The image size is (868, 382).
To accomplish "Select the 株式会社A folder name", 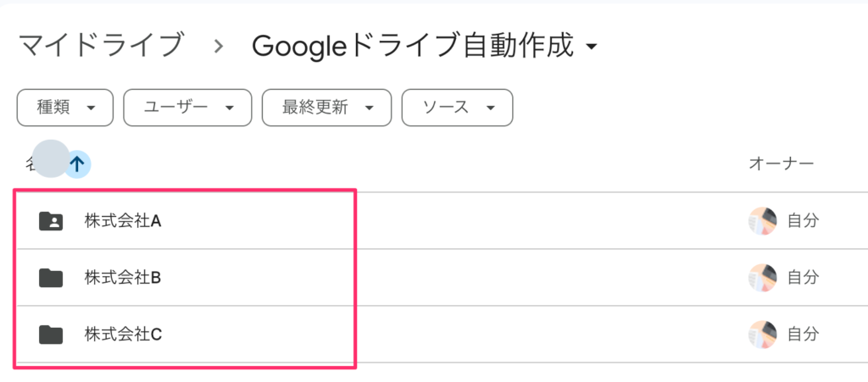I will click(123, 221).
